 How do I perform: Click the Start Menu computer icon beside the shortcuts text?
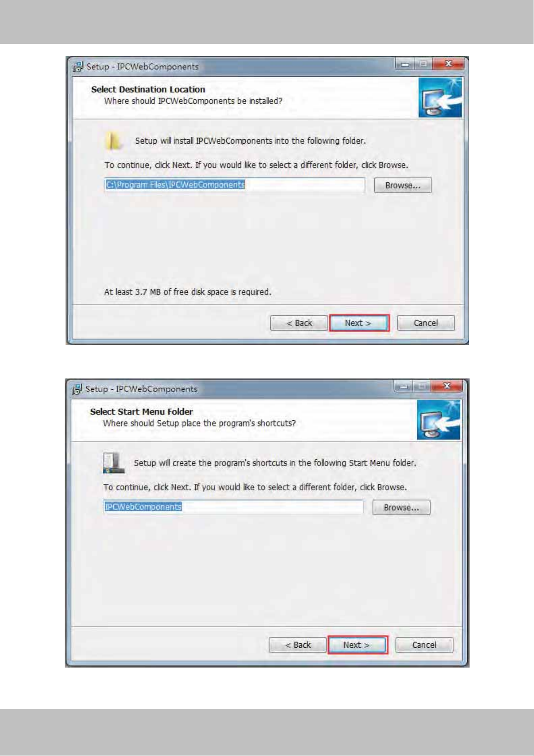(x=113, y=463)
